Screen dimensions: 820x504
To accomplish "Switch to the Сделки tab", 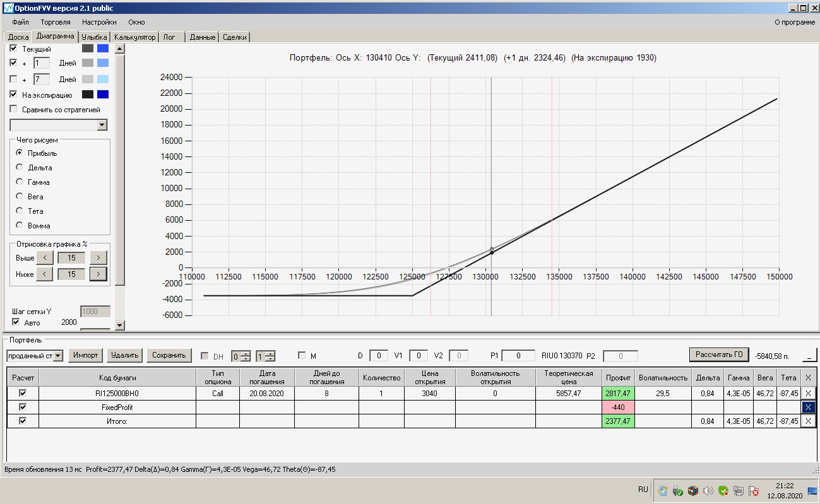I will pos(235,37).
